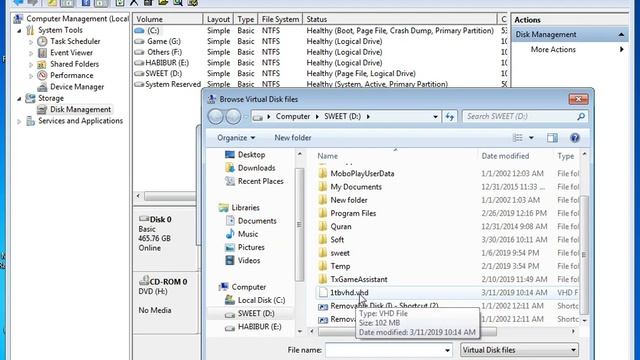Select the Others (F:) volume
The height and width of the screenshot is (360, 640).
(164, 52)
